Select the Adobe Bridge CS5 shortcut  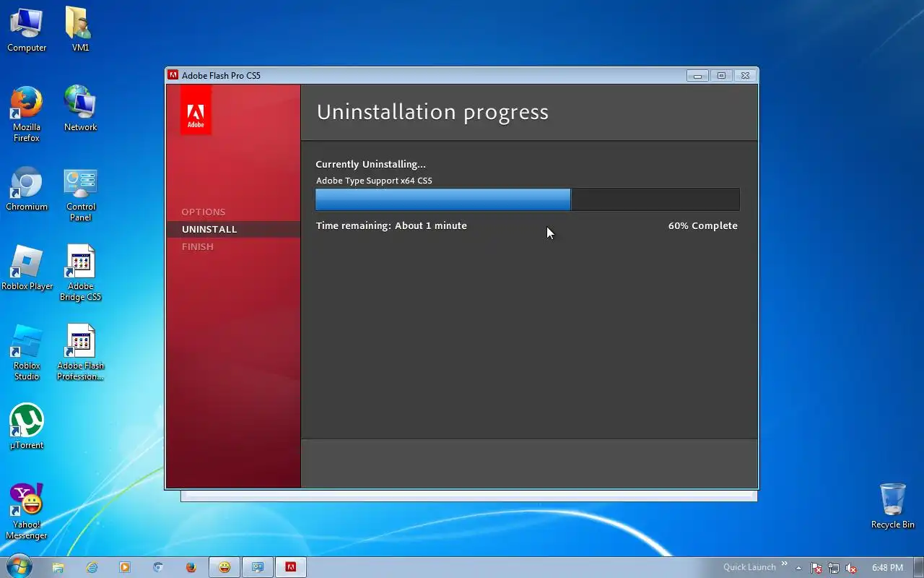tap(80, 273)
